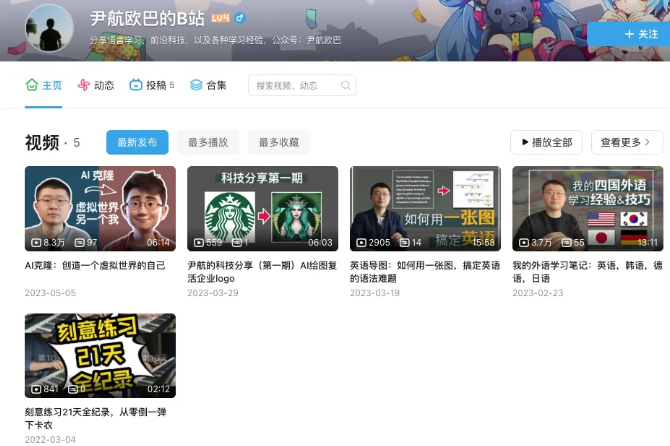Click the play count icon showing 841
This screenshot has width=670, height=446.
[36, 389]
